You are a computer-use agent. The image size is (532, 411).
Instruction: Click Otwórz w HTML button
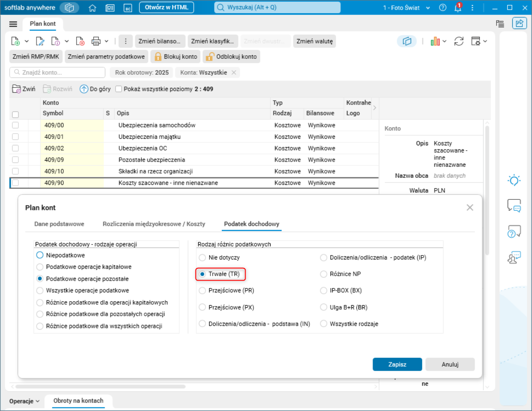(x=167, y=7)
